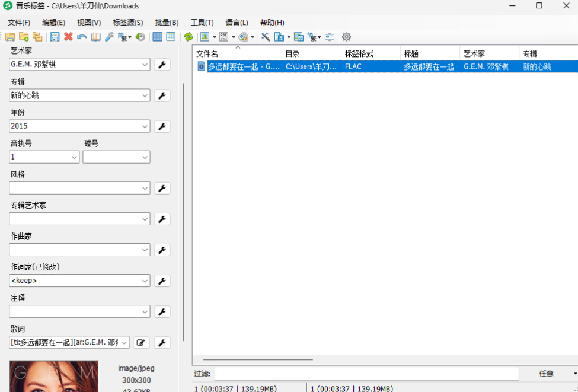Delete the selected file with the red X icon
Screen dimensions: 578x392
[x=68, y=36]
